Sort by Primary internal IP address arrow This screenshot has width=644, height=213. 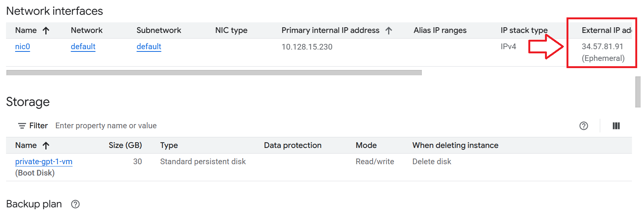pos(389,31)
